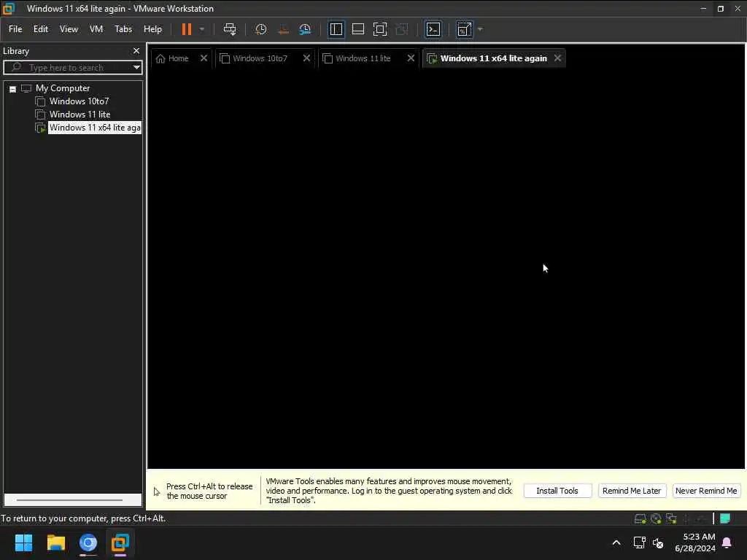The width and height of the screenshot is (747, 560).
Task: Open the stretch options dropdown arrow
Action: click(480, 29)
